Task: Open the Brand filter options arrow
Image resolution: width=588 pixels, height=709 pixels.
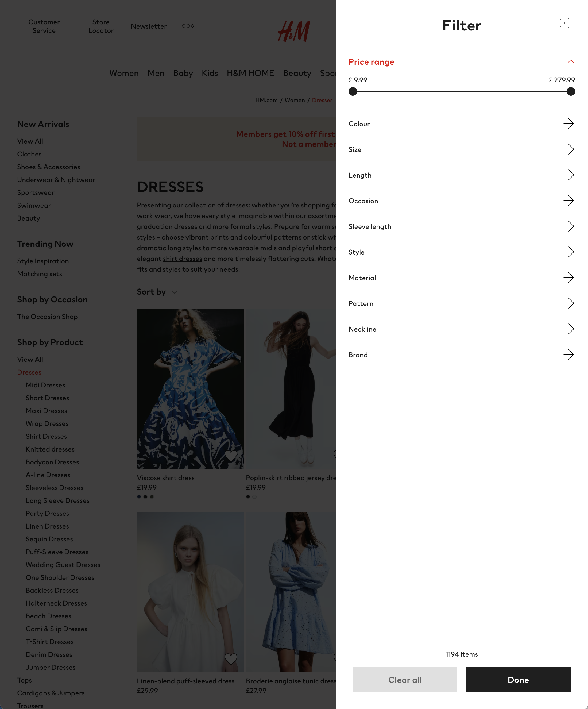Action: tap(569, 354)
